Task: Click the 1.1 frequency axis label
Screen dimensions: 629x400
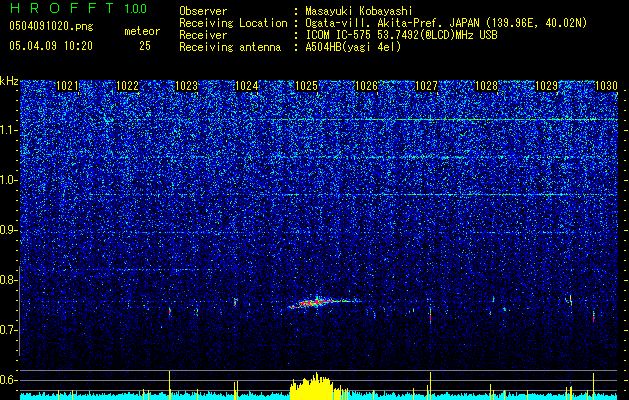Action: [x=8, y=130]
